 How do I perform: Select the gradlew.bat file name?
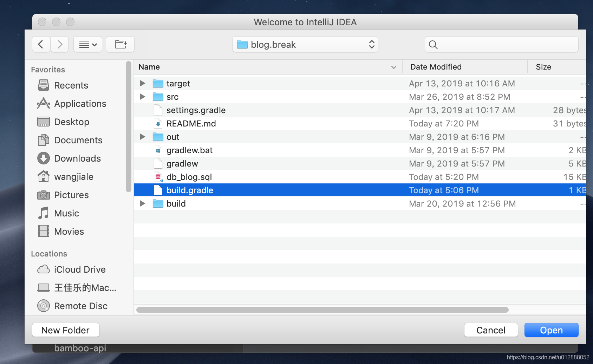[x=189, y=150]
